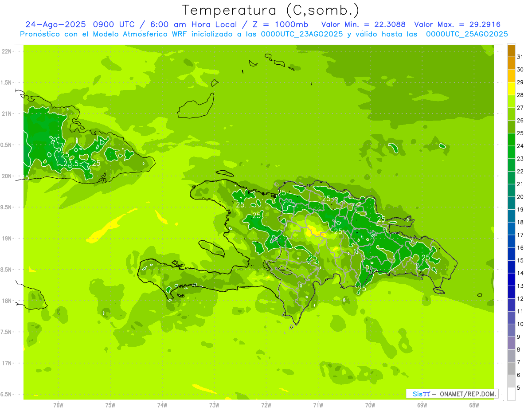Screen dimensions: 532x411
Task: Click the "73W" longitude axis label
Action: tap(214, 405)
